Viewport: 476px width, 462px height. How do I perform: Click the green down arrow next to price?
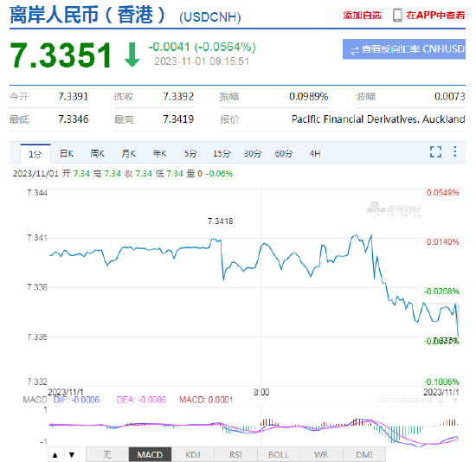point(132,55)
